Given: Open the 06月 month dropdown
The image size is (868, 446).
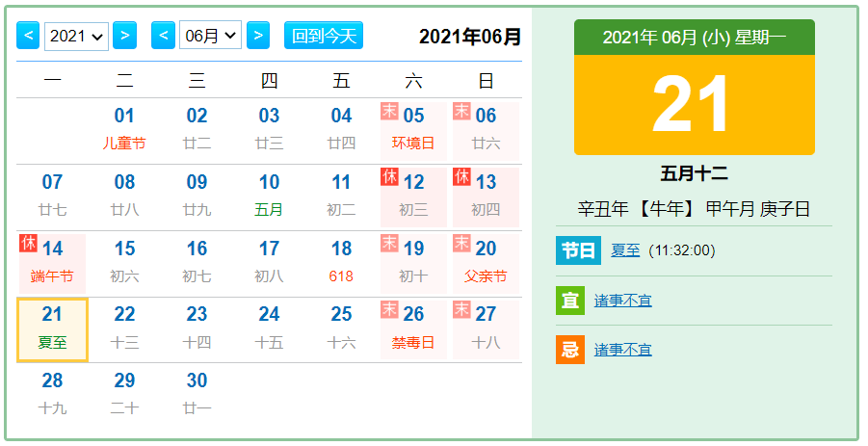Looking at the screenshot, I should tap(210, 36).
